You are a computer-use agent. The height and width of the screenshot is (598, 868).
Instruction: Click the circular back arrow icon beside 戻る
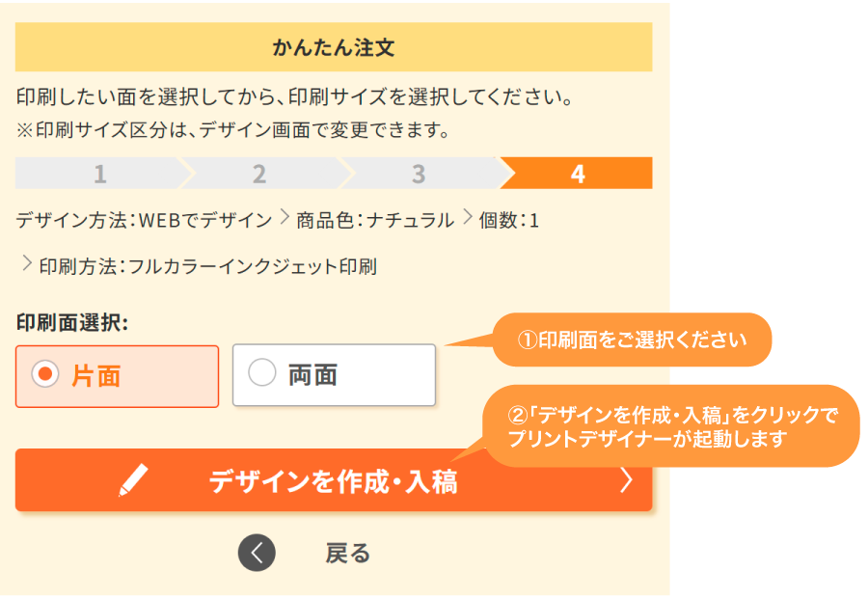pos(257,553)
